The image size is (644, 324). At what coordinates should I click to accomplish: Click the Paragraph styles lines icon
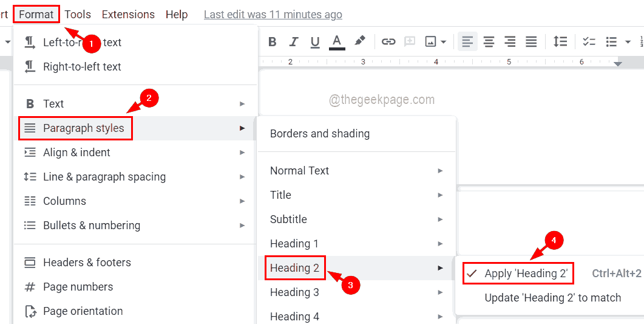(x=30, y=128)
